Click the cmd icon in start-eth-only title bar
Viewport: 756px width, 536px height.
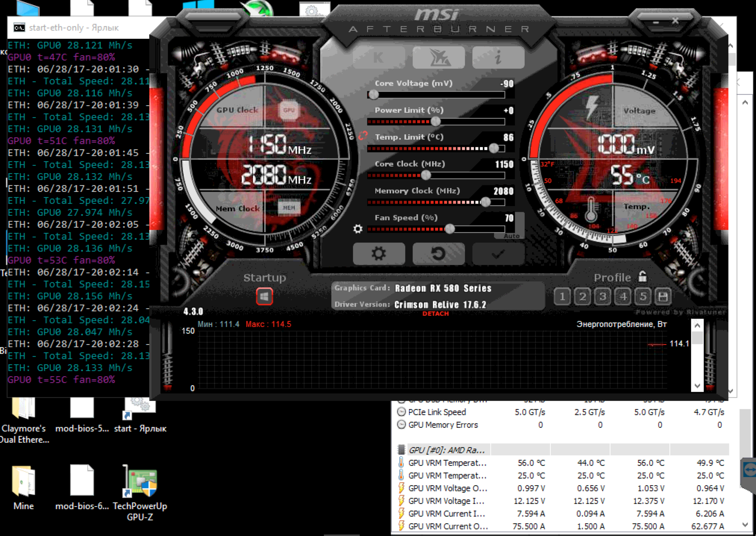point(19,28)
